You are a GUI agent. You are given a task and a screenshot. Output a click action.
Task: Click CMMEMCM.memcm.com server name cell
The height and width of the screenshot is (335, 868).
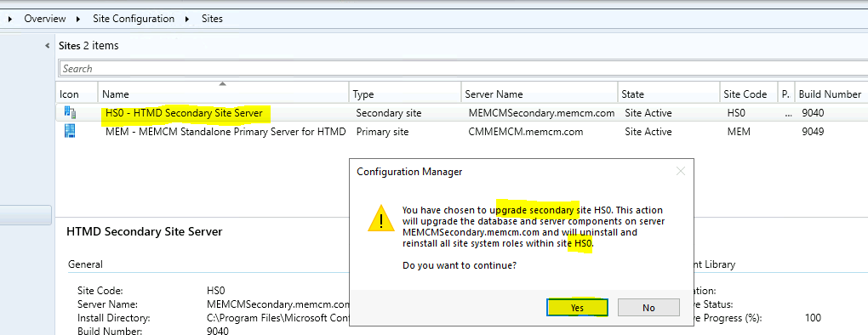[x=525, y=132]
